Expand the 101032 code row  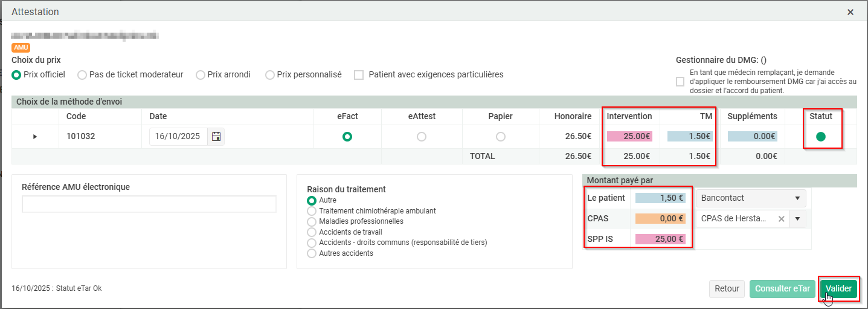[x=35, y=137]
